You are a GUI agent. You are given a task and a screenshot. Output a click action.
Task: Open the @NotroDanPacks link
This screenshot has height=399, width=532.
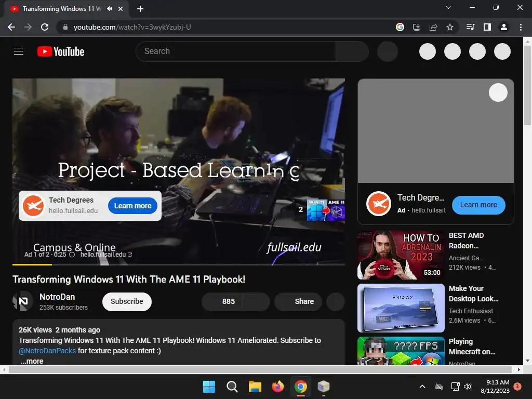[x=47, y=351]
